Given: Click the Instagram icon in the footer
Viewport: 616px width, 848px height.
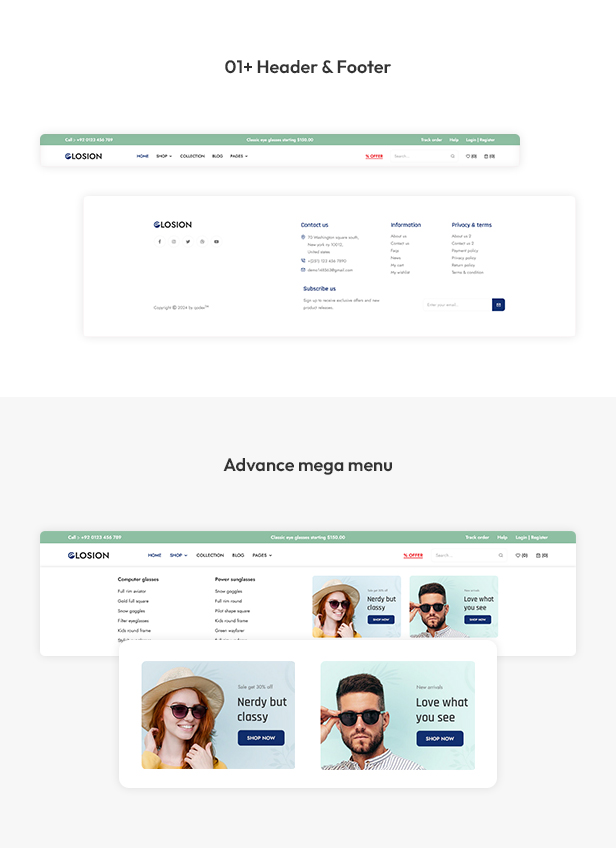Looking at the screenshot, I should [174, 242].
